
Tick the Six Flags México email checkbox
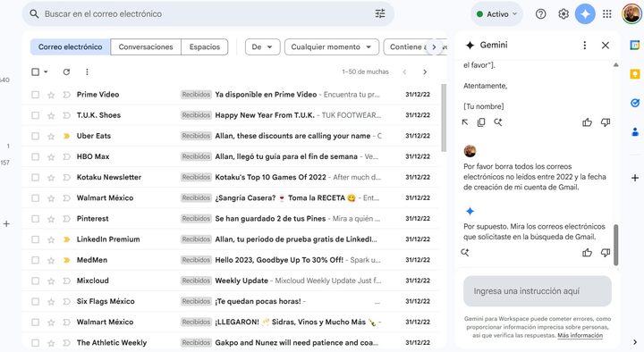click(35, 302)
